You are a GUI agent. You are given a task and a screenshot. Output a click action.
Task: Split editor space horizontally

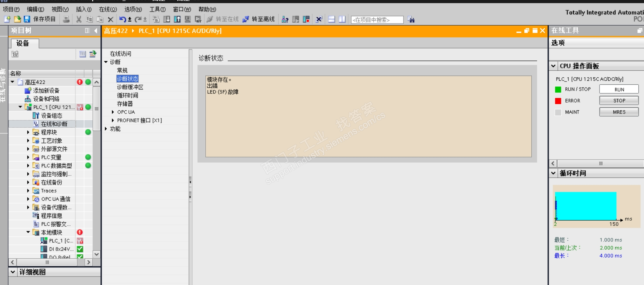tap(332, 19)
